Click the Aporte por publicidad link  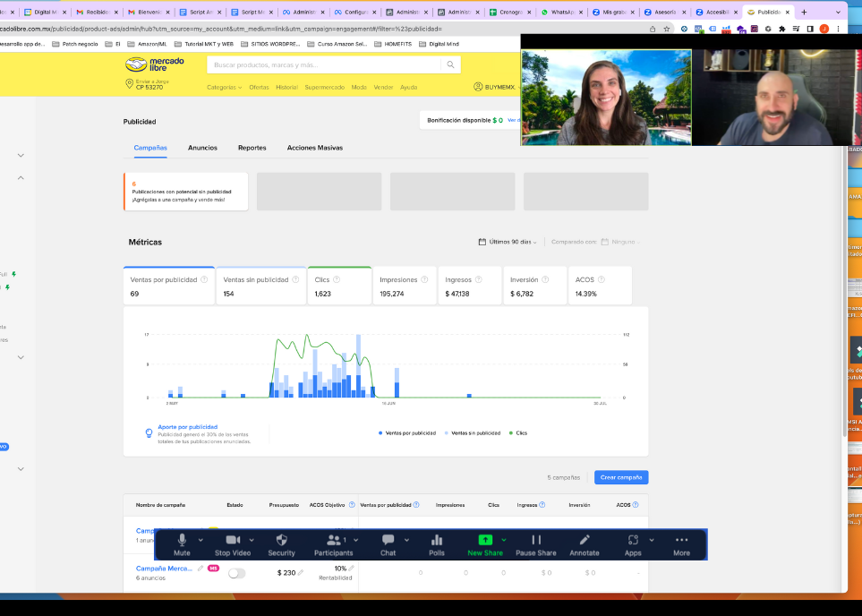point(187,427)
